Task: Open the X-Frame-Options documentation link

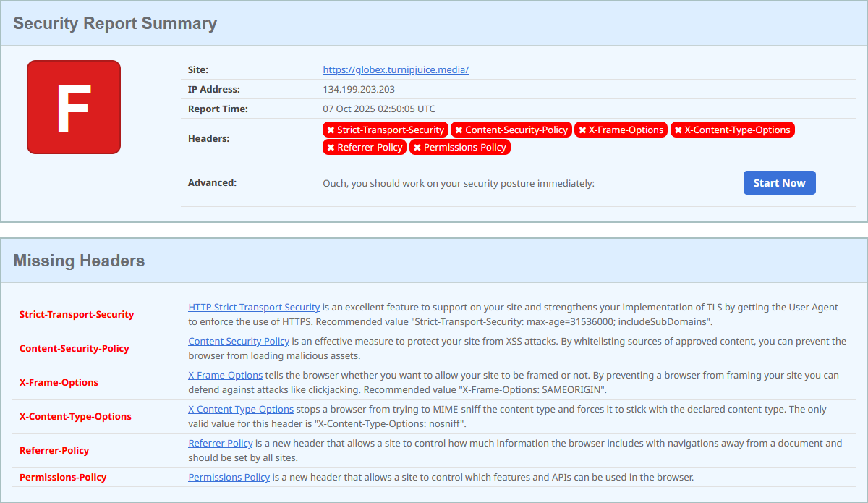Action: (225, 376)
